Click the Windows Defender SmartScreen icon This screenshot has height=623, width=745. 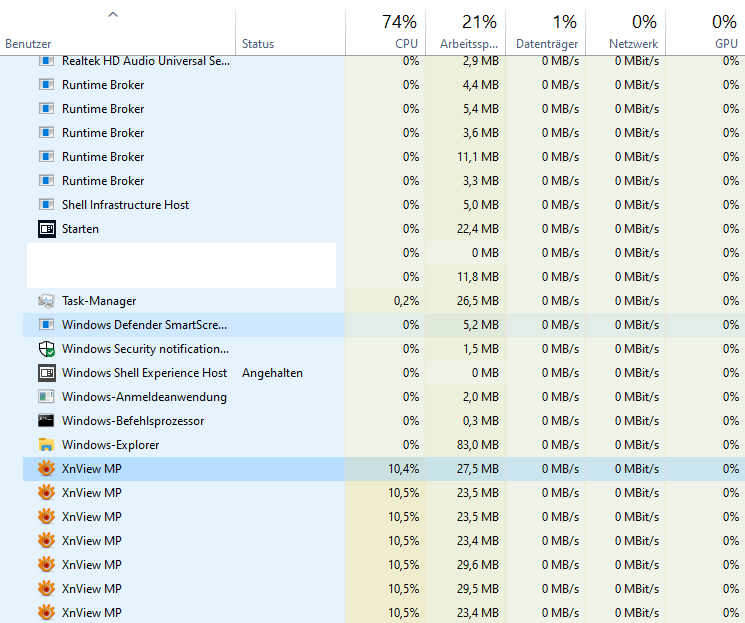[46, 325]
